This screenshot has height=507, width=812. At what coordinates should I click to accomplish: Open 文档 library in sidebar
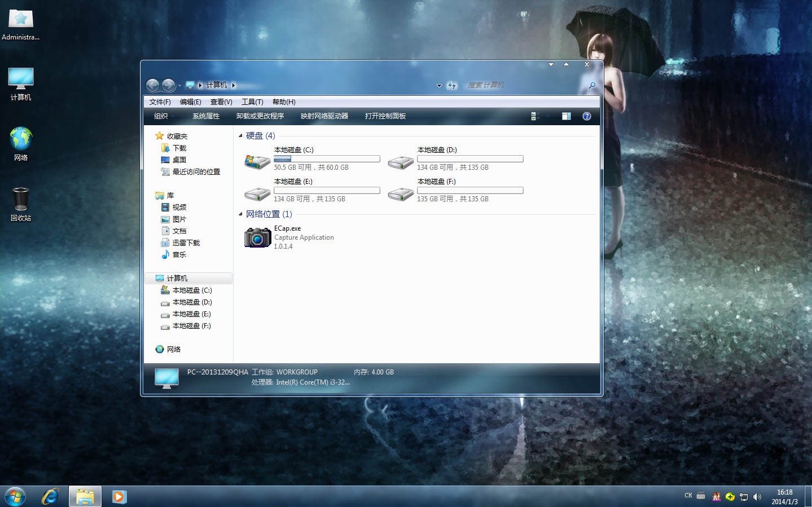(x=174, y=231)
